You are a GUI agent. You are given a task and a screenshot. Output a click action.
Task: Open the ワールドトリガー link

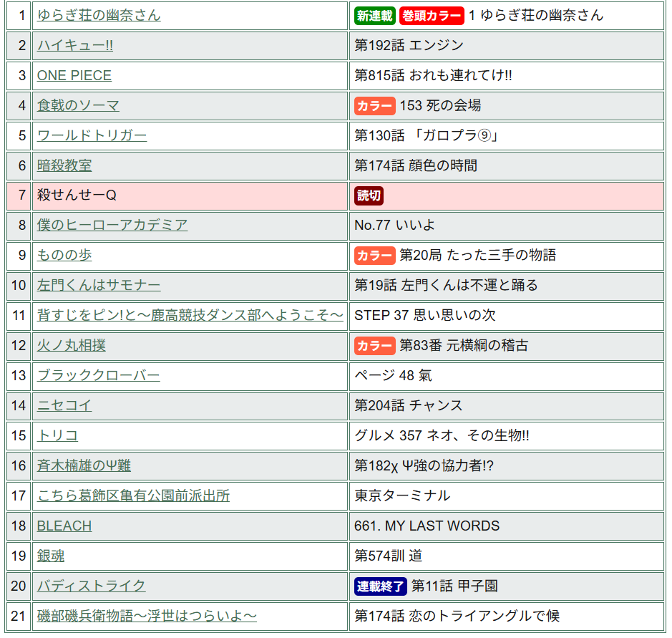[x=92, y=135]
